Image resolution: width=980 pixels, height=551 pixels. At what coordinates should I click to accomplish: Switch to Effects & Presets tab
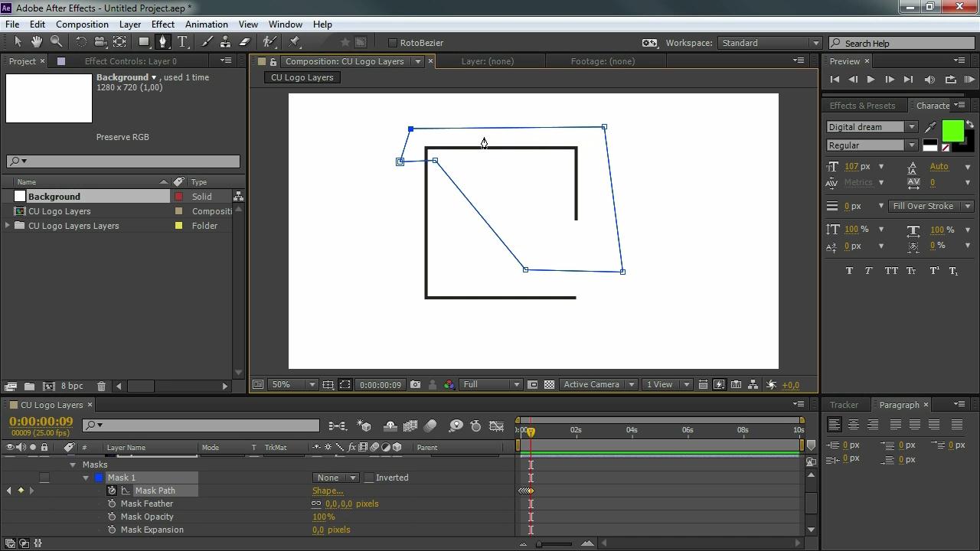coord(862,106)
